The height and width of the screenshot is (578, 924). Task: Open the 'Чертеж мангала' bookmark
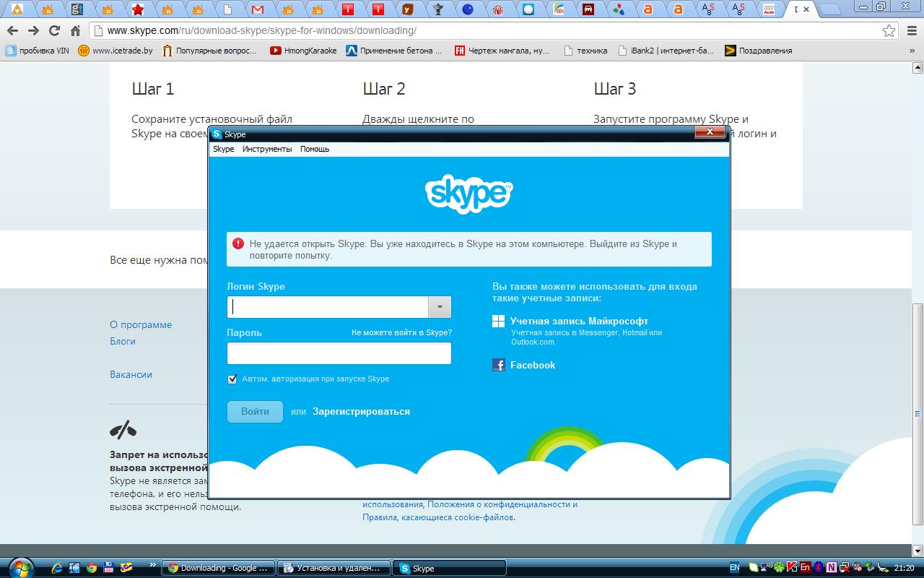[502, 51]
